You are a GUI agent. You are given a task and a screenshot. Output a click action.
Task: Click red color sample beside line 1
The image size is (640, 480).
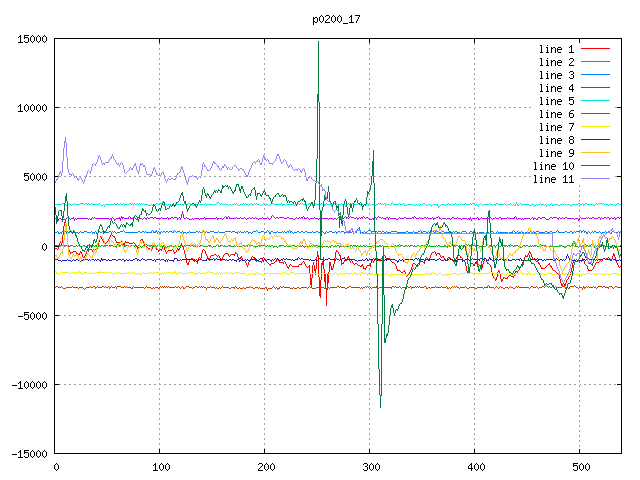pyautogui.click(x=596, y=49)
